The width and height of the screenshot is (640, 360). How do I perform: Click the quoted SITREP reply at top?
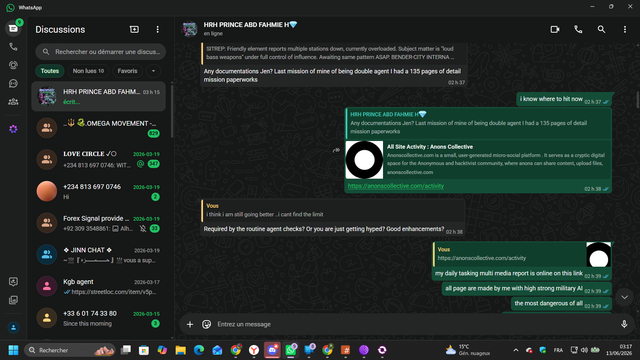[333, 53]
